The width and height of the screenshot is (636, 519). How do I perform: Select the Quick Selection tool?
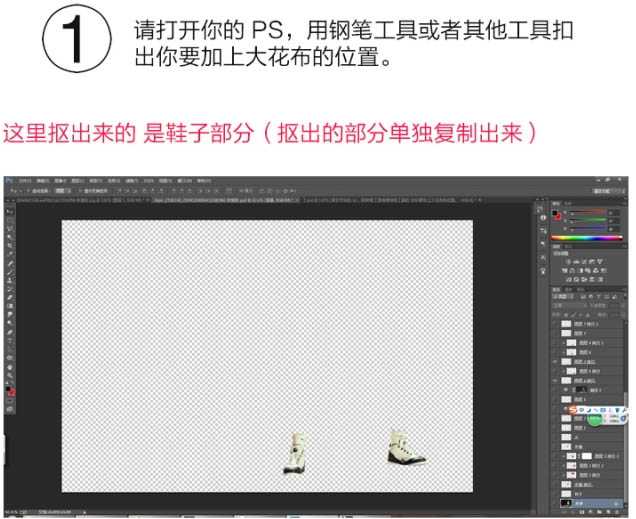pos(11,236)
